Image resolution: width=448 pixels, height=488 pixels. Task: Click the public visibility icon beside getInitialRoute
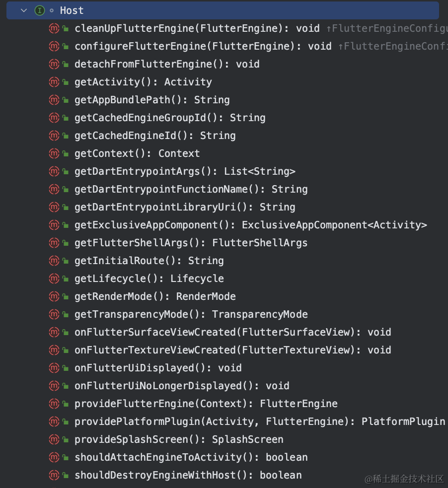[x=65, y=261]
